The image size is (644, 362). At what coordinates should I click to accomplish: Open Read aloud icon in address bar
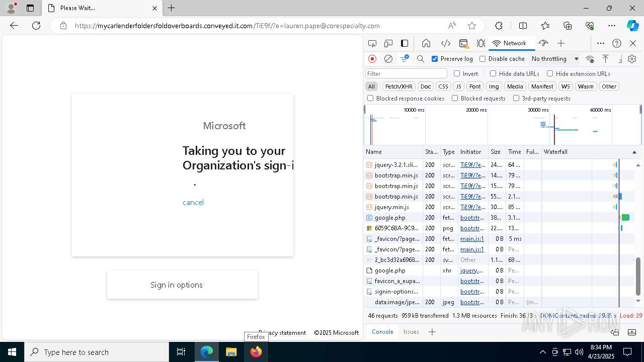452,26
